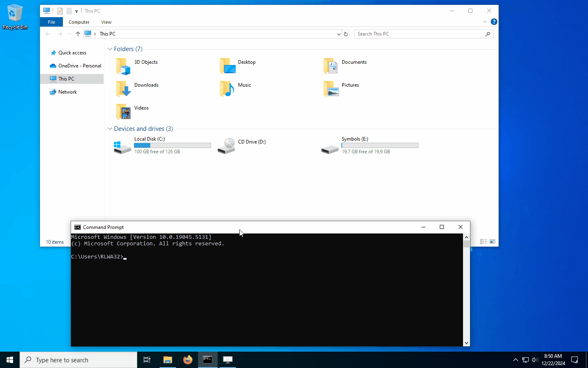This screenshot has width=588, height=368.
Task: Switch to Details view in status bar
Action: point(483,241)
